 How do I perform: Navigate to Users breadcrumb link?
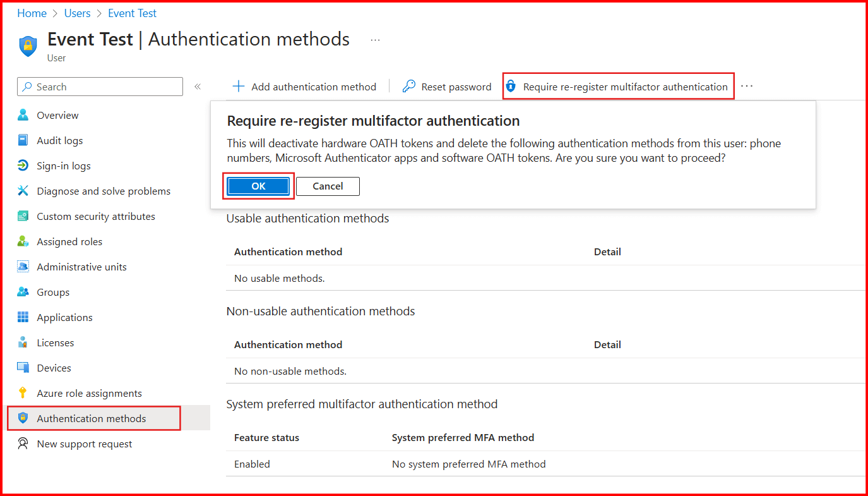point(77,13)
